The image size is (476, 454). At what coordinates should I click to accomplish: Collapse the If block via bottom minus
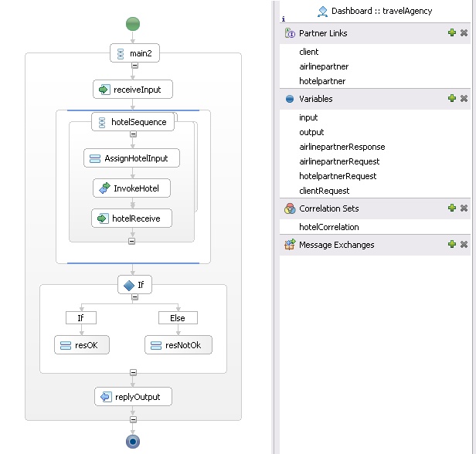coord(133,373)
